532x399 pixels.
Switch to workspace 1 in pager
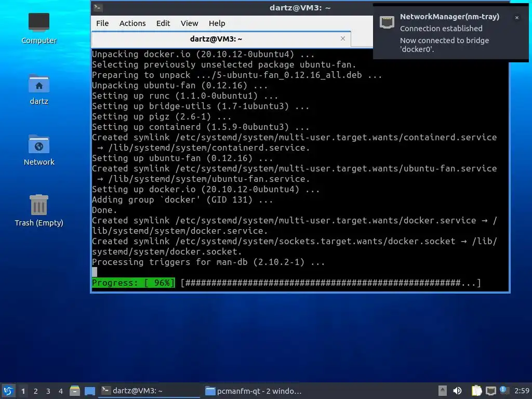23,391
